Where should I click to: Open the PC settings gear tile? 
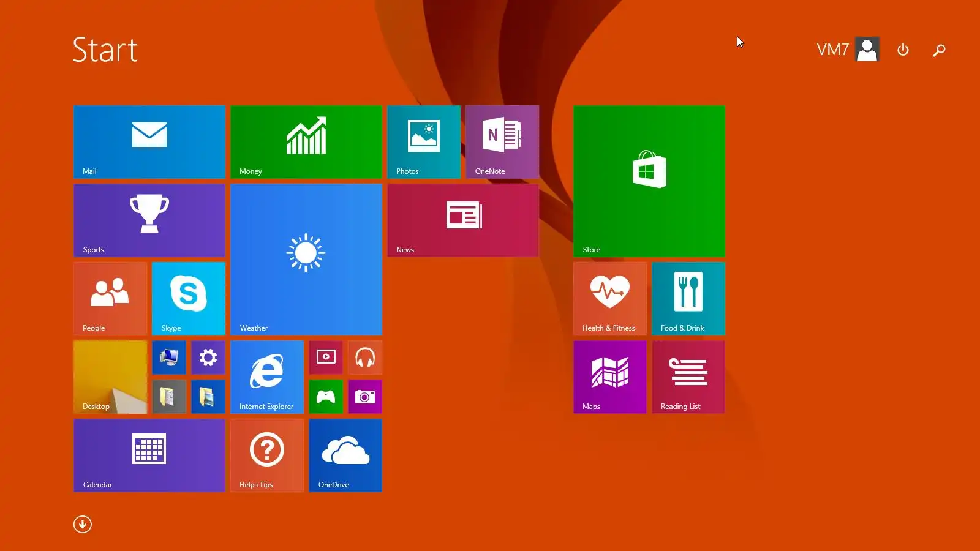click(208, 358)
